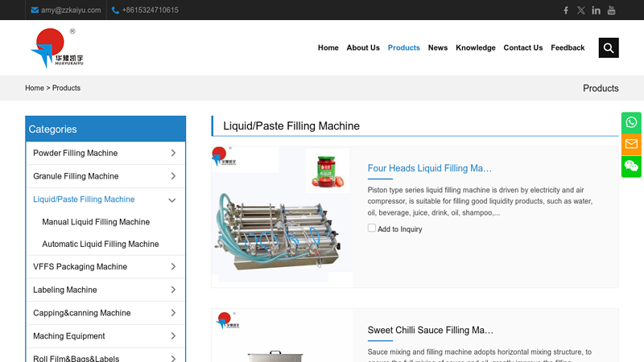Select Products in navigation bar
The image size is (644, 362).
click(x=404, y=47)
